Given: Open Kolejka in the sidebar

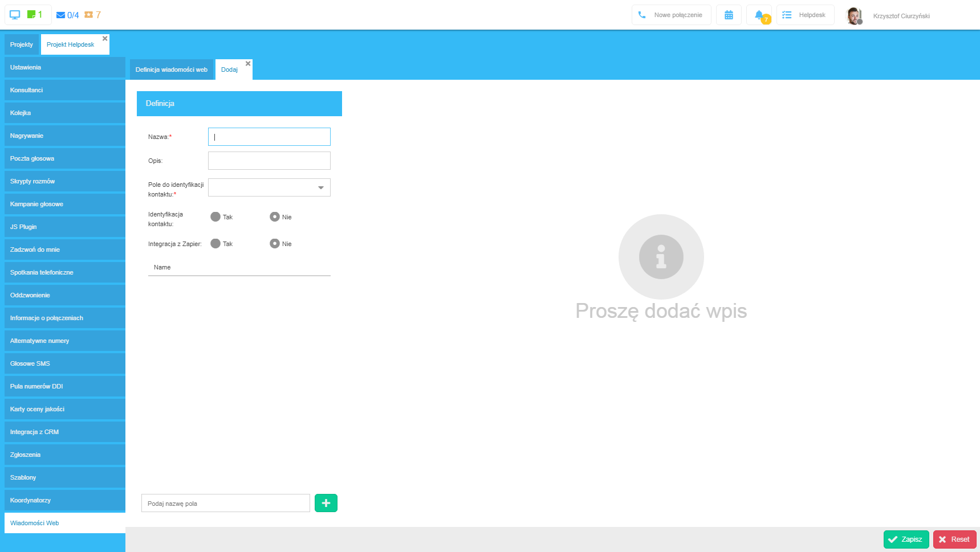Looking at the screenshot, I should click(x=65, y=113).
